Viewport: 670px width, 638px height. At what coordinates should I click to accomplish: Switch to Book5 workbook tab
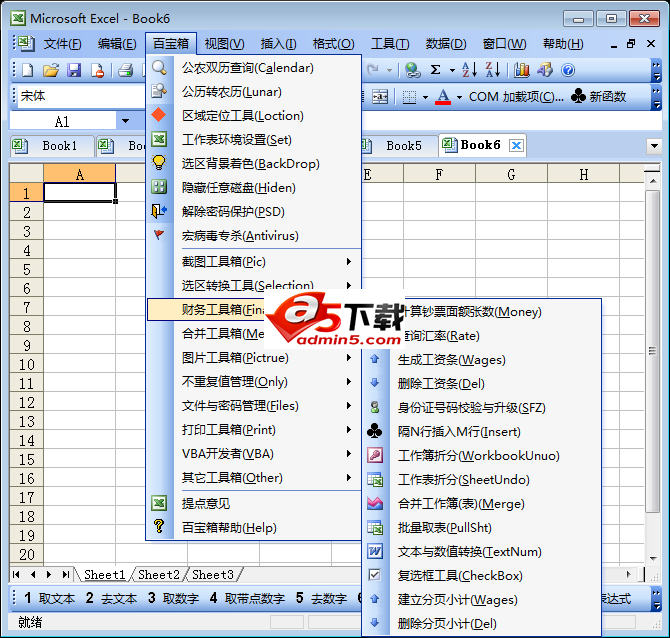click(x=403, y=146)
